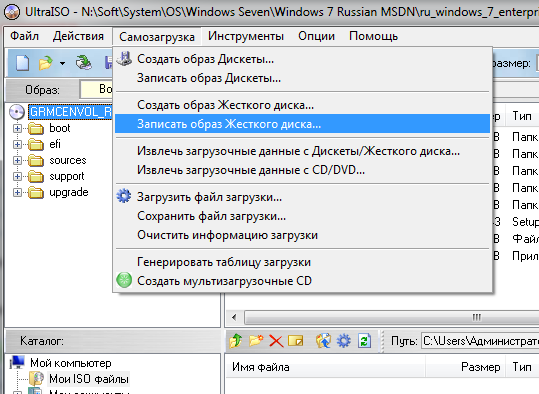Viewport: 539px width, 394px height.
Task: Select the boot tree item label
Action: (x=60, y=128)
